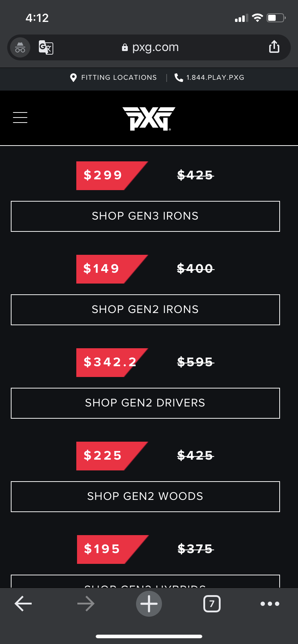Open the three-dot browser menu
This screenshot has width=298, height=644.
pyautogui.click(x=270, y=603)
